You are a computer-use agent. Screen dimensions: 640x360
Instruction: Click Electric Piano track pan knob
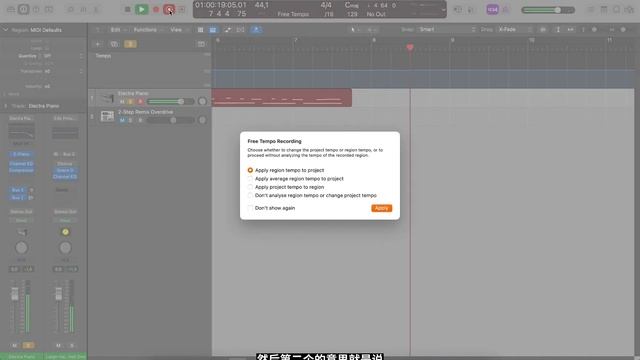click(x=202, y=101)
